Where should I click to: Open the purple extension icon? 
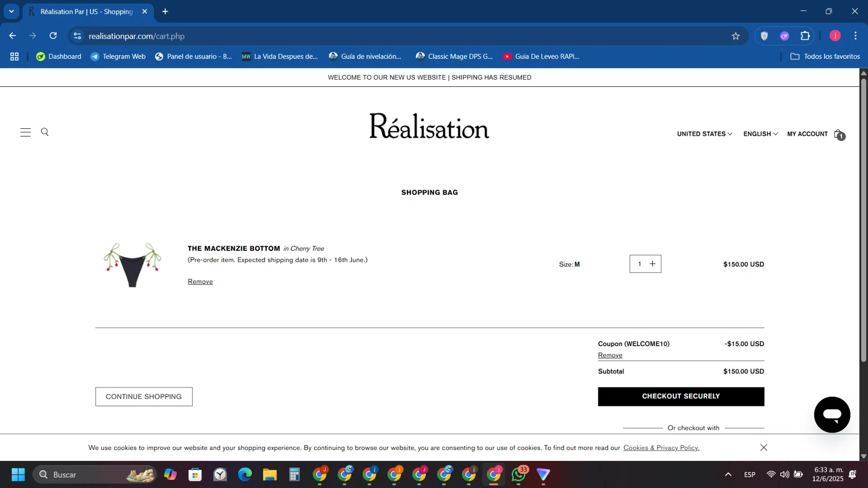[x=785, y=36]
